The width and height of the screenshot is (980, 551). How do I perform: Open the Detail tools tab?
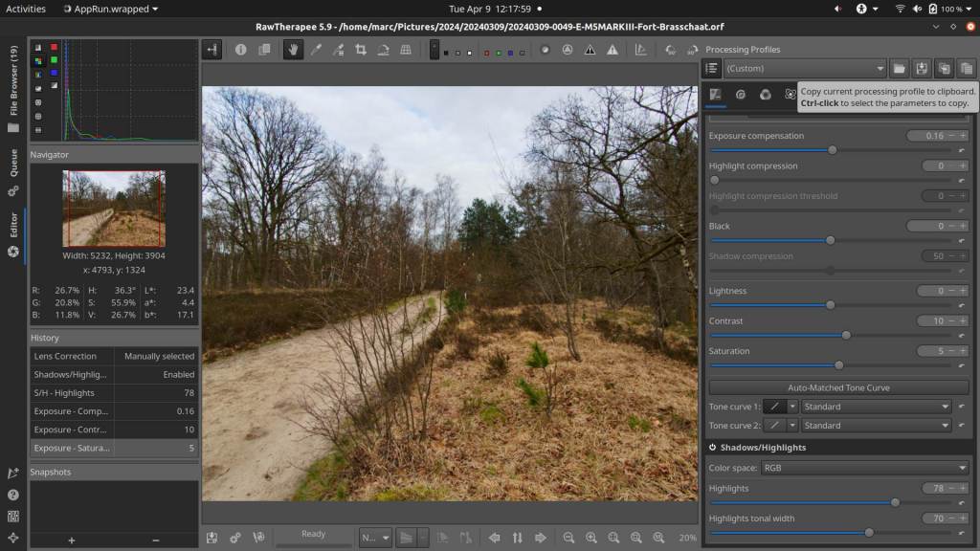click(740, 95)
